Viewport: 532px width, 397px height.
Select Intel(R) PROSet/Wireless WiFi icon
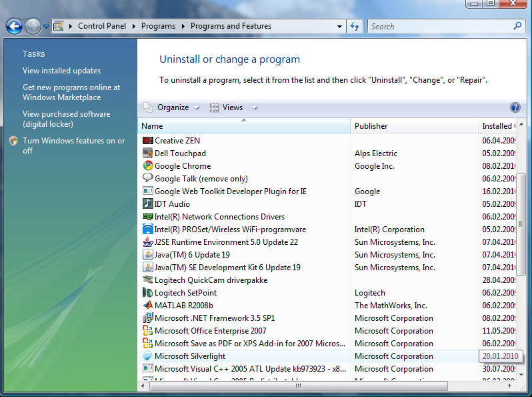tap(147, 230)
